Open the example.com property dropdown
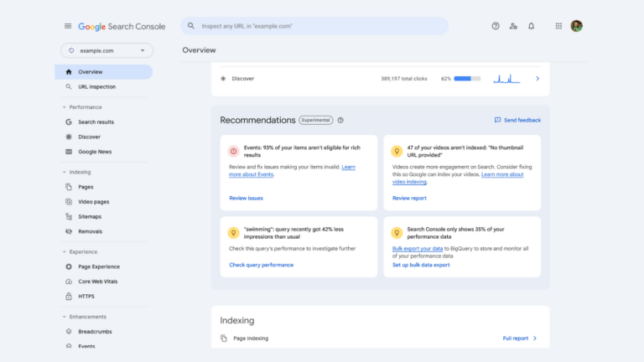This screenshot has height=362, width=644. [106, 50]
